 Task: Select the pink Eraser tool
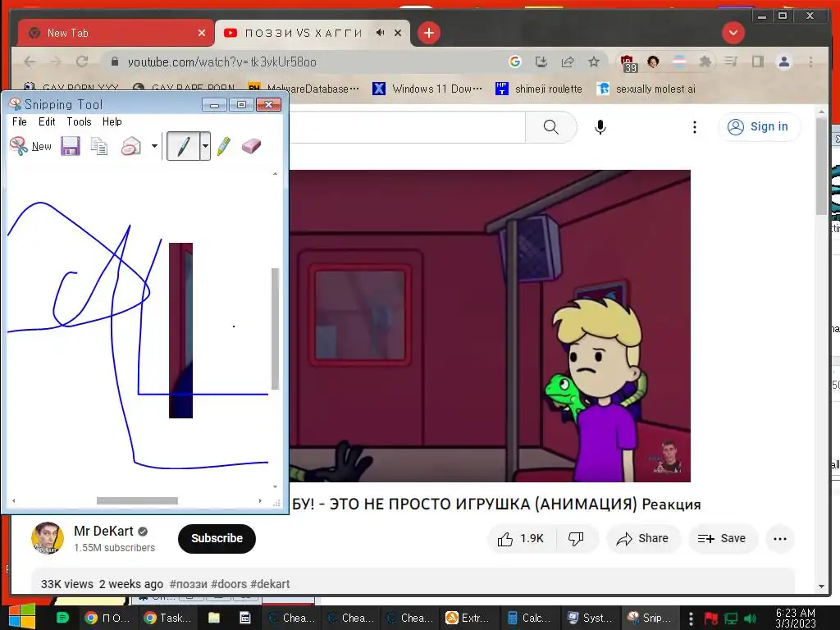251,146
